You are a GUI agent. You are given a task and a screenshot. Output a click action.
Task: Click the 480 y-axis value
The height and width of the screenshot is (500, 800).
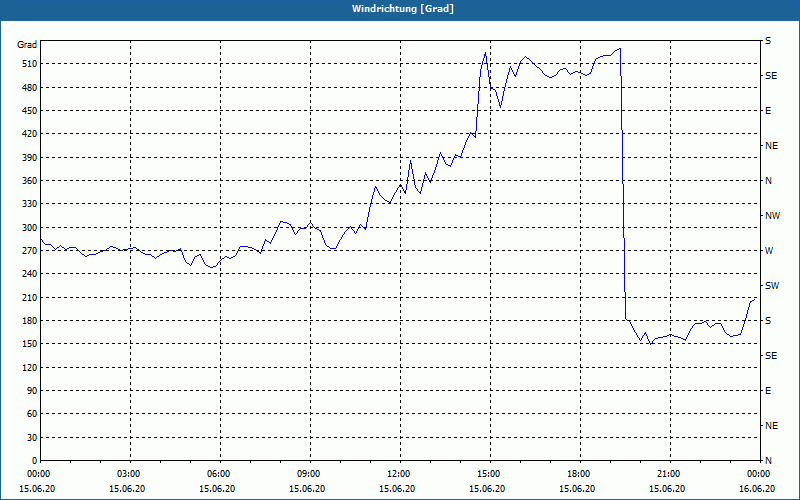(30, 88)
